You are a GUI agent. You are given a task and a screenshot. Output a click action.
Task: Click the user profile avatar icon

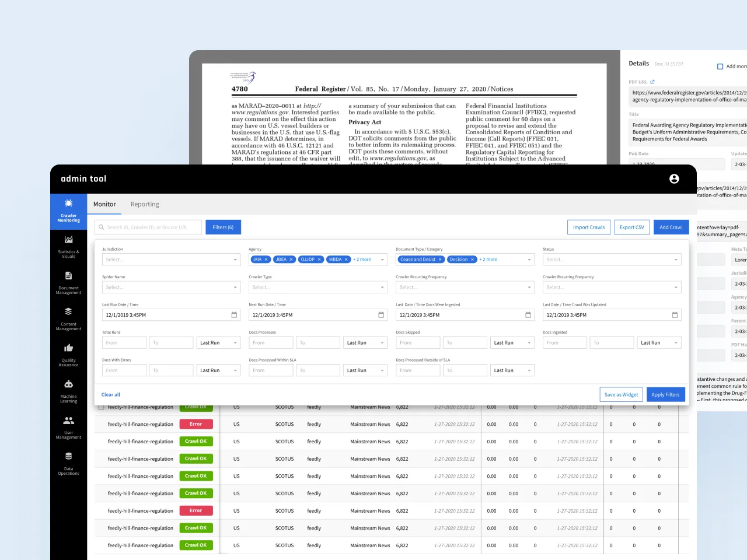674,179
